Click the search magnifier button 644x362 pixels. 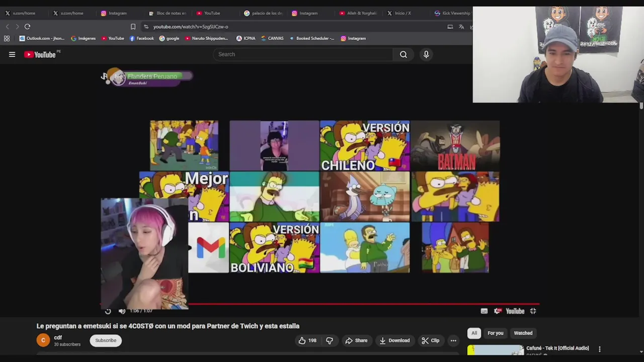click(404, 54)
